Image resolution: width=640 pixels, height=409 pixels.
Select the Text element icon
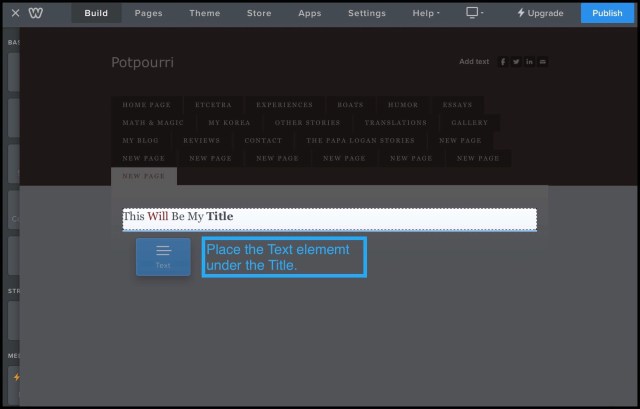point(163,256)
